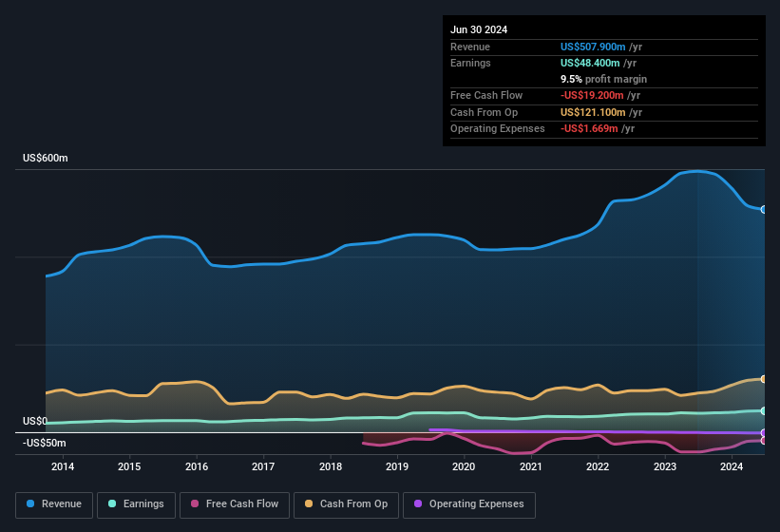The image size is (780, 532).
Task: Click the Free Cash Flow endpoint marker on pink line
Action: 764,441
